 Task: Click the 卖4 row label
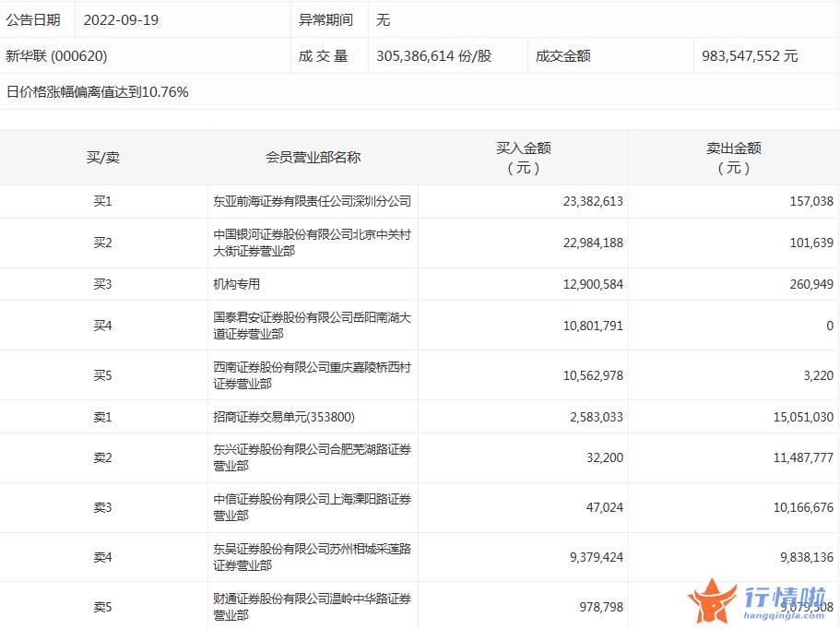coord(103,557)
